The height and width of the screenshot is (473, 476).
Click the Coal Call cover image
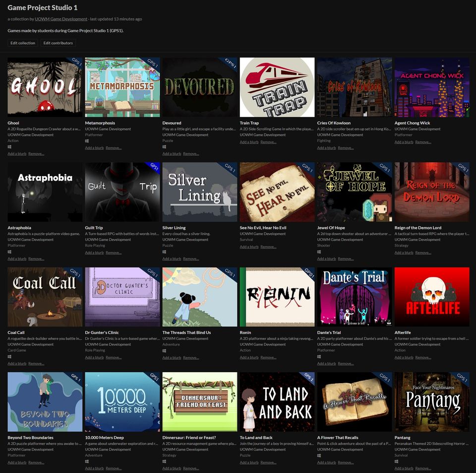(x=45, y=297)
